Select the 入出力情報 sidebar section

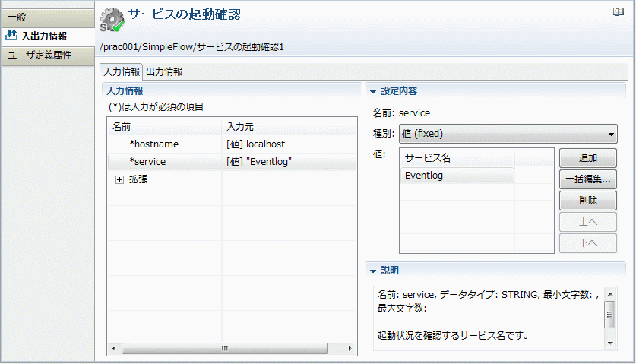click(x=49, y=36)
